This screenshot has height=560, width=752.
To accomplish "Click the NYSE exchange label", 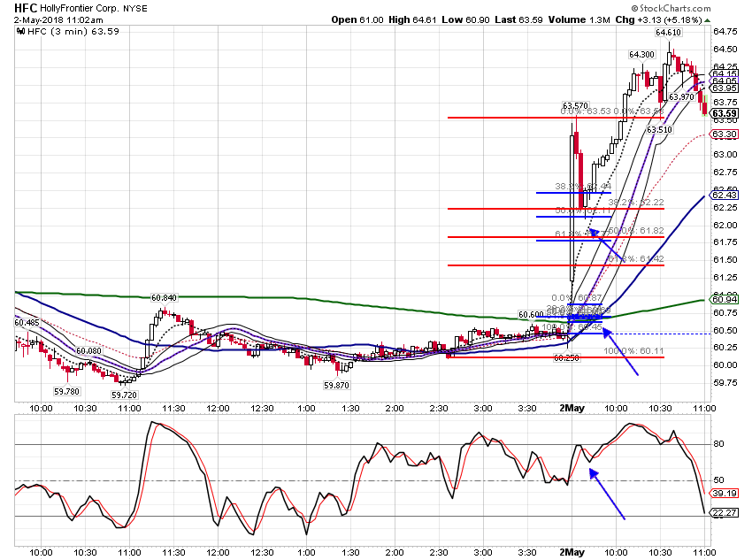I will [134, 8].
